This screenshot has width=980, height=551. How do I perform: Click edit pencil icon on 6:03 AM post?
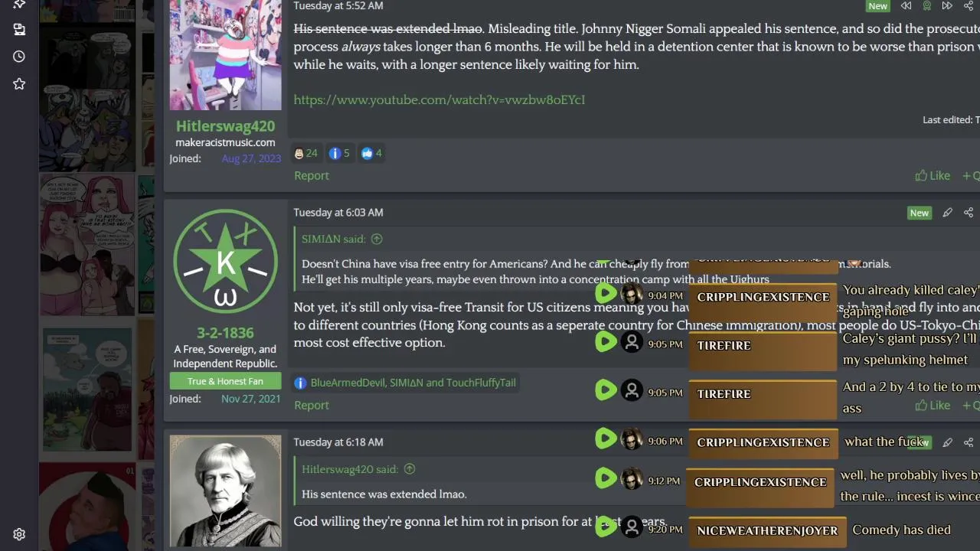tap(947, 213)
